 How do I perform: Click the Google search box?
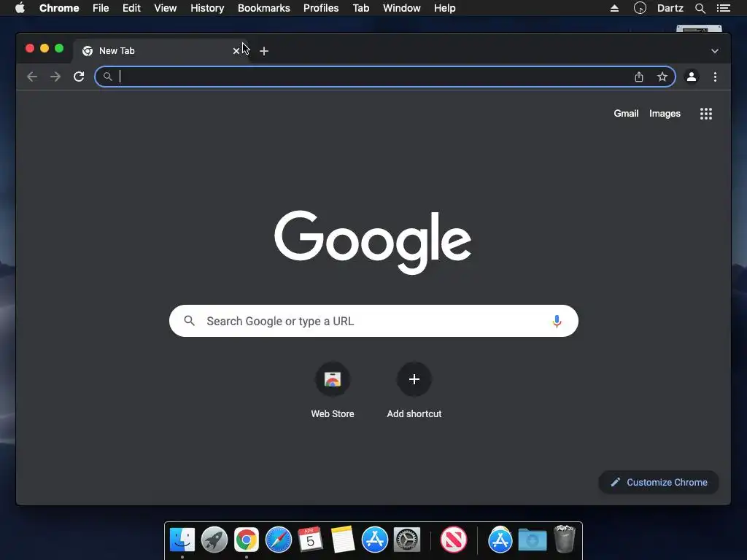(x=373, y=321)
